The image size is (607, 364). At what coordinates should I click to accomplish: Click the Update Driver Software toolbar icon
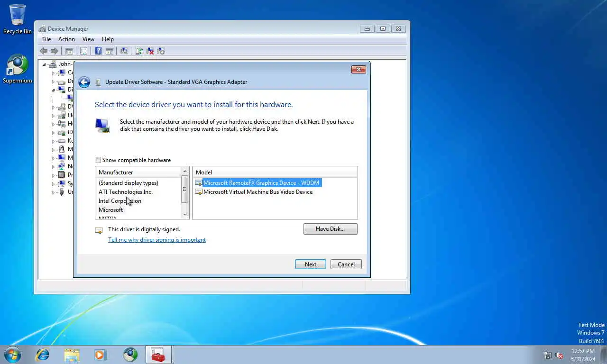(x=139, y=51)
